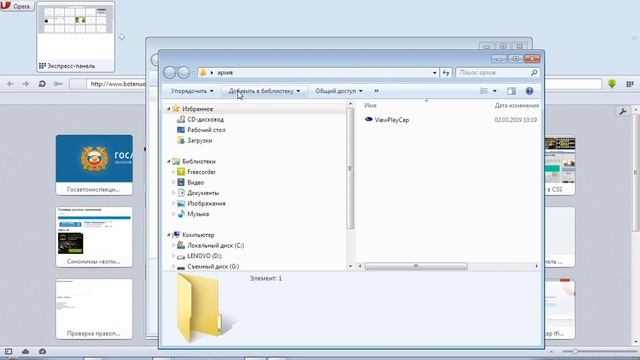Select the Документы library
Viewport: 640px width, 360px height.
coord(203,193)
